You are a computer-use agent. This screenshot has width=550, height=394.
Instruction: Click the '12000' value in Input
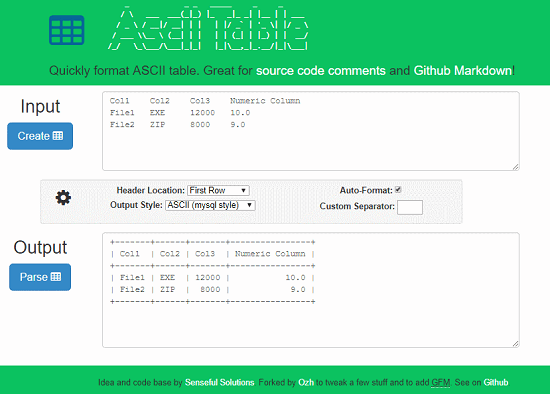pos(202,113)
